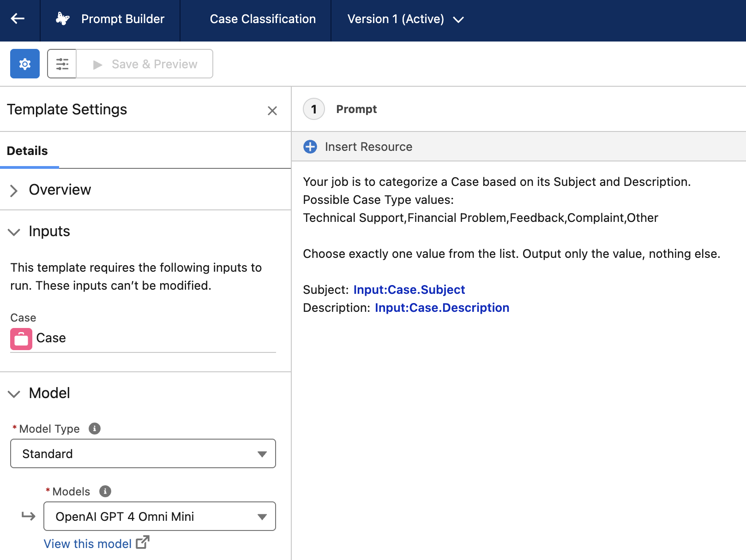746x560 pixels.
Task: Select the Input:Case.Subject resource
Action: point(409,289)
